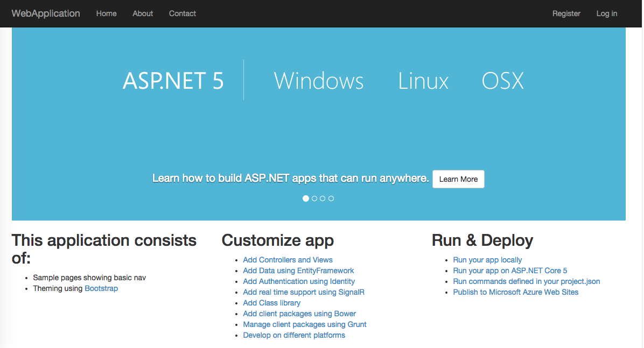Go to the About page

[143, 13]
